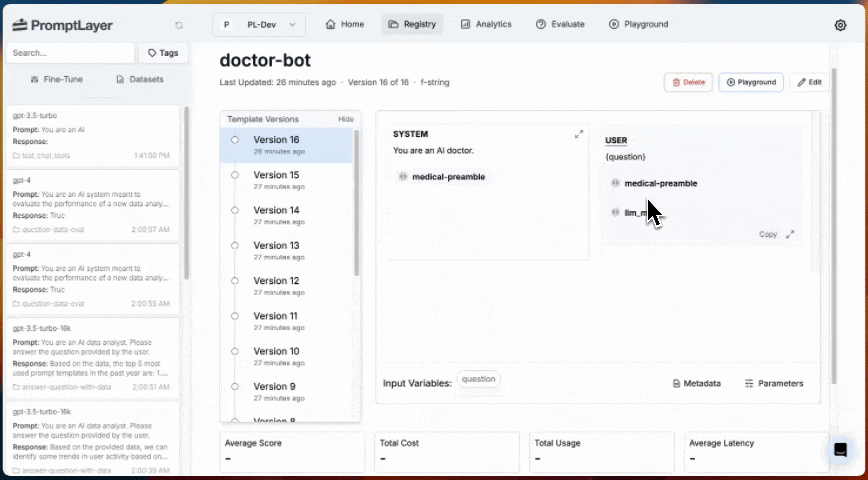Image resolution: width=868 pixels, height=480 pixels.
Task: Open Metadata for this template
Action: coord(696,383)
